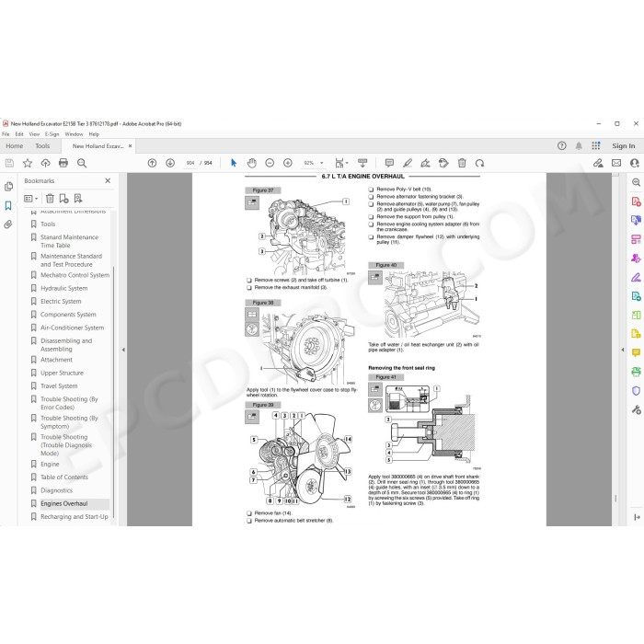Image resolution: width=644 pixels, height=644 pixels.
Task: Collapse the right tools pane arrow
Action: click(x=623, y=350)
